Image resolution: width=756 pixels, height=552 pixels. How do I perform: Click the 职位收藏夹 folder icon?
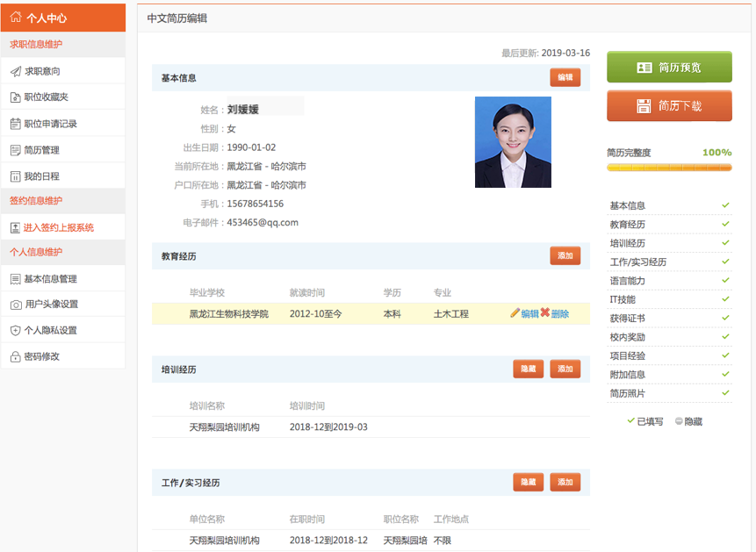click(15, 97)
